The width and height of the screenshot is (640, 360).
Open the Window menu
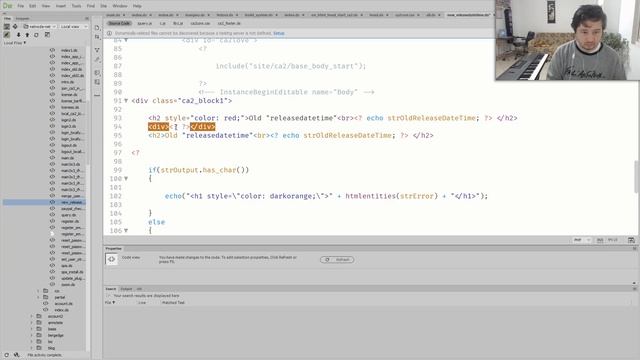(120, 6)
